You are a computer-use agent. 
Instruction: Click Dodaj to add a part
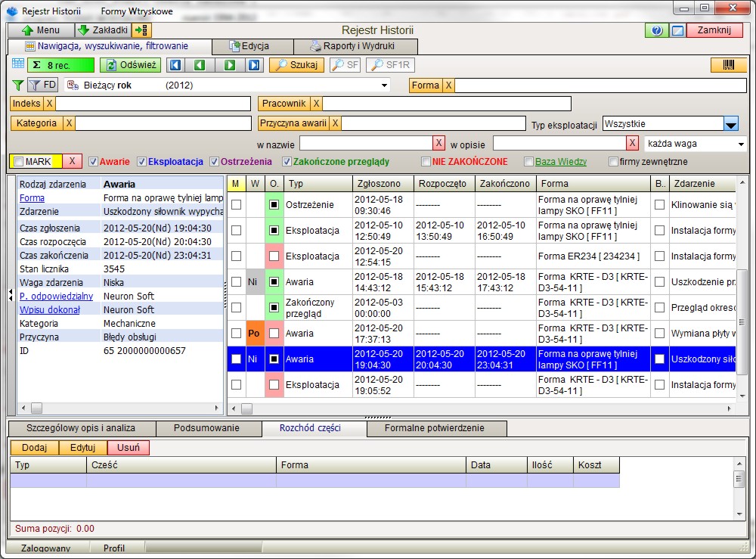(34, 448)
